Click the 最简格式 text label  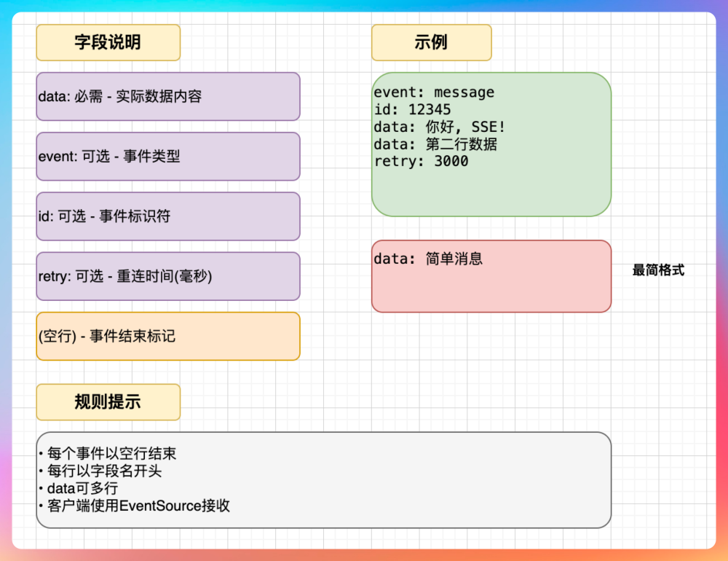point(658,270)
